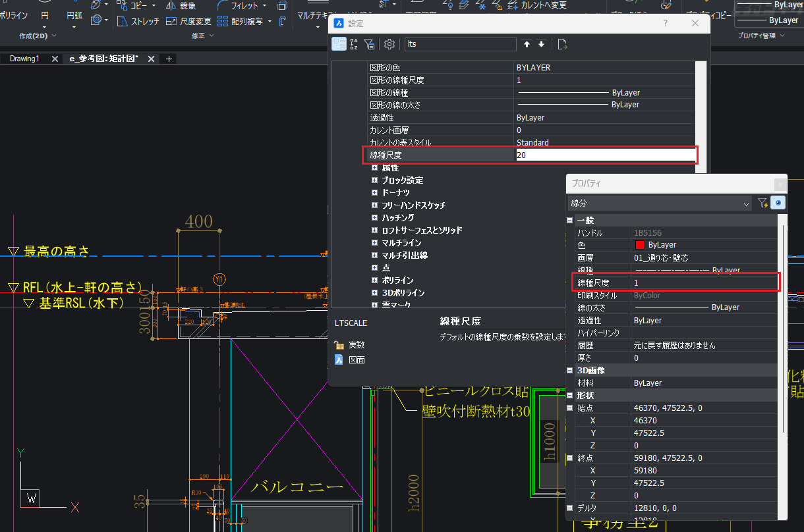Screen dimensions: 804x532
Task: Click the export settings file icon
Action: pos(562,43)
